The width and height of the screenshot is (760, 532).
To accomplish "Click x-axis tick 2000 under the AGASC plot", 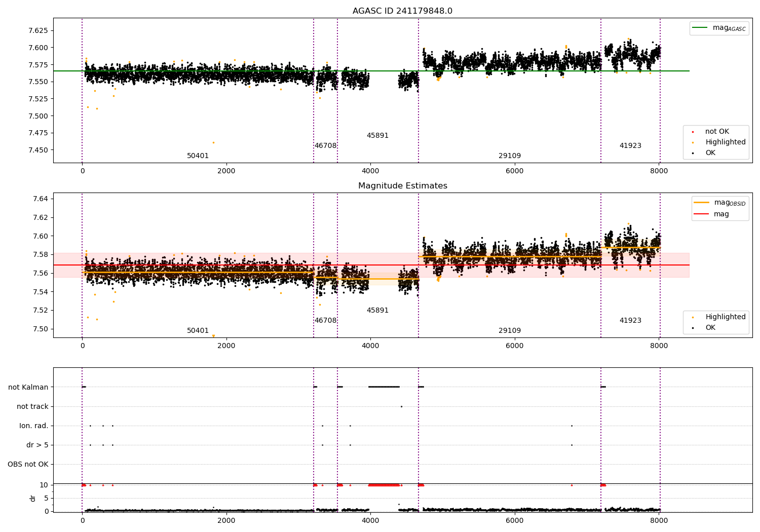I will pos(226,171).
